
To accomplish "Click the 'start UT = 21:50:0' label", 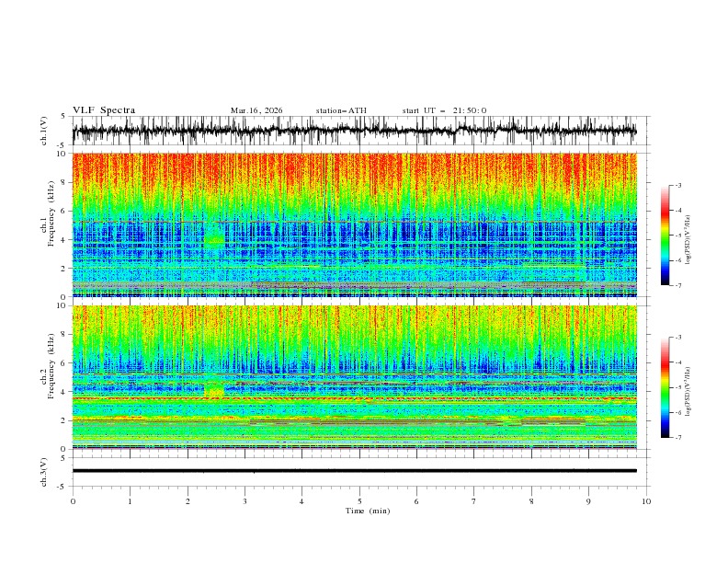I will (x=444, y=110).
